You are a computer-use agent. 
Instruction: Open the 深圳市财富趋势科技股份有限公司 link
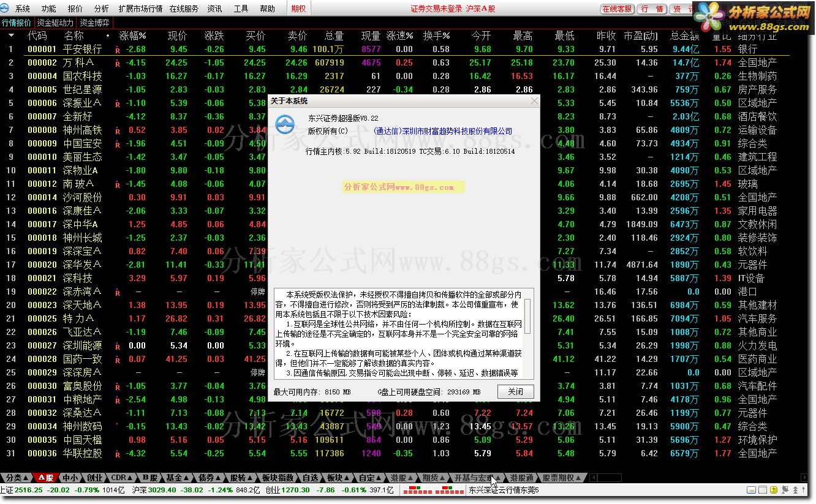point(443,131)
